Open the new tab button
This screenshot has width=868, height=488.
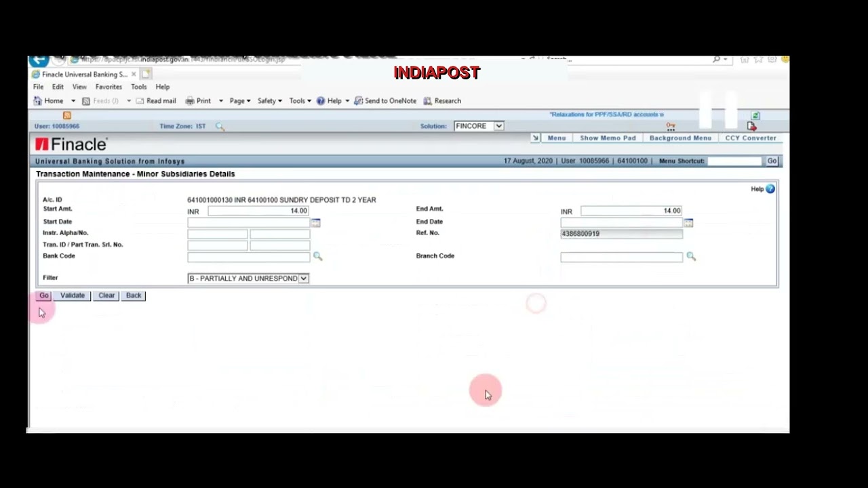tap(147, 74)
